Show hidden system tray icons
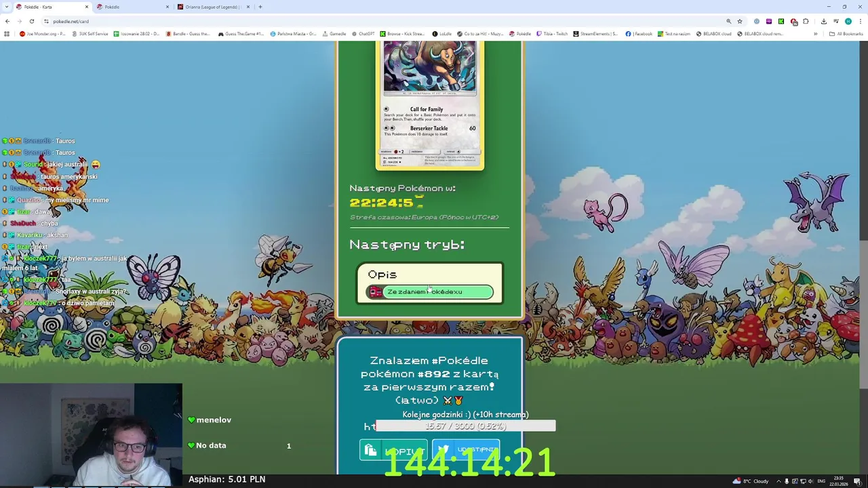 [x=778, y=481]
